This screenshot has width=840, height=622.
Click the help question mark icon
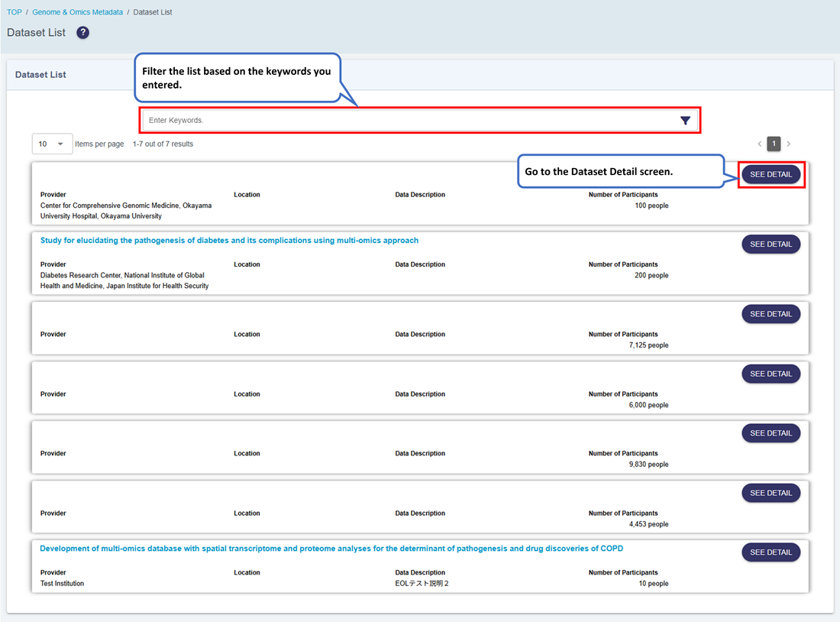(83, 33)
